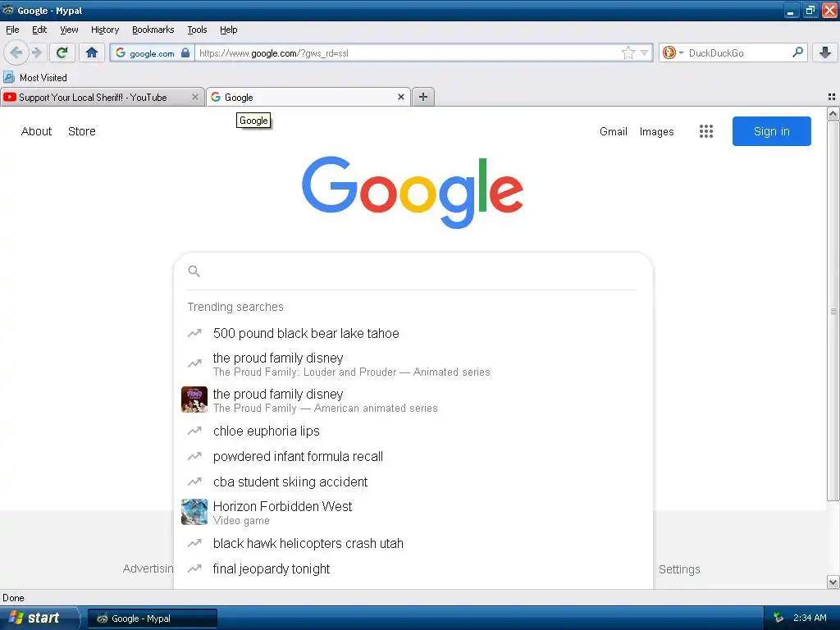Open the Edit menu
Image resolution: width=840 pixels, height=630 pixels.
pyautogui.click(x=39, y=30)
